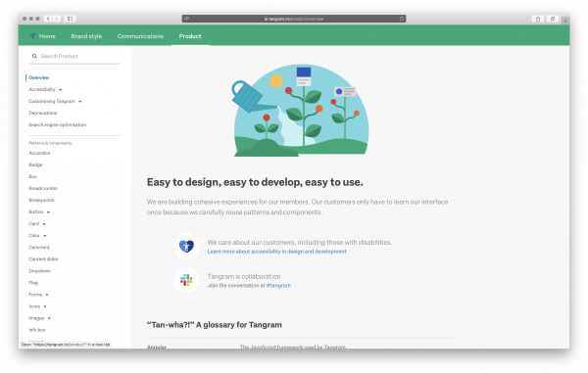The image size is (588, 373).
Task: Open the Breadcrumbs component page
Action: pyautogui.click(x=43, y=188)
